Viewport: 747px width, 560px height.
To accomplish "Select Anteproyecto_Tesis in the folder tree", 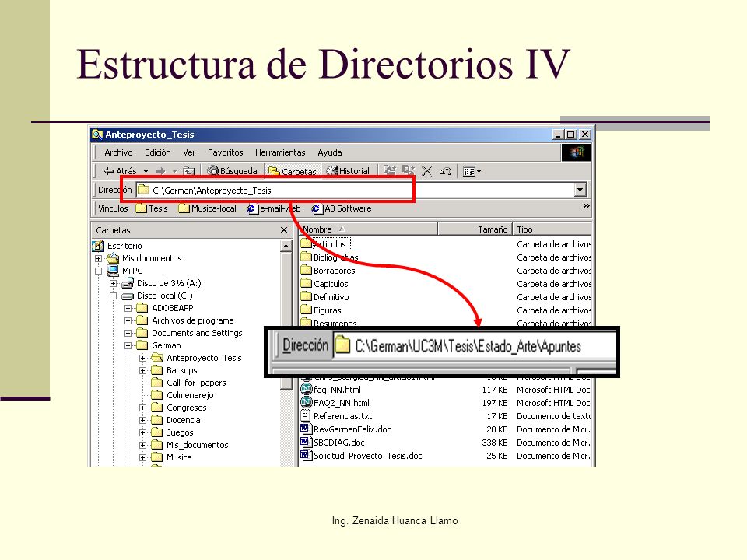I will pyautogui.click(x=204, y=358).
